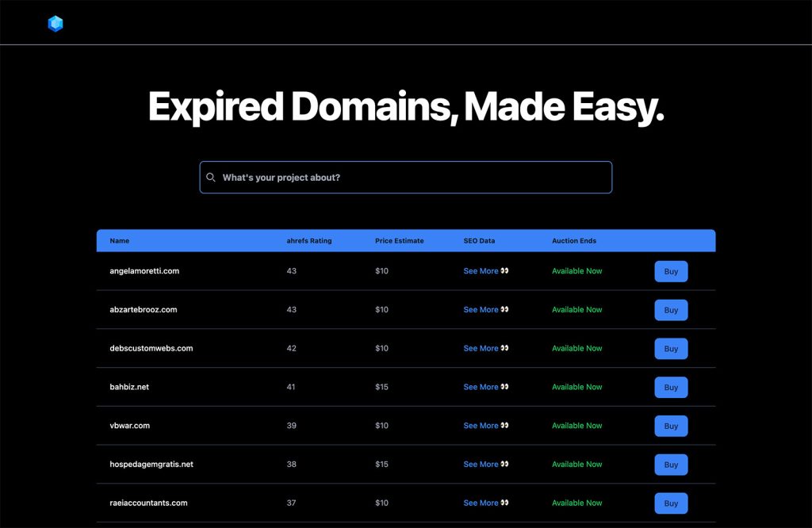Sort by the ahrefs Rating column header

click(x=309, y=241)
